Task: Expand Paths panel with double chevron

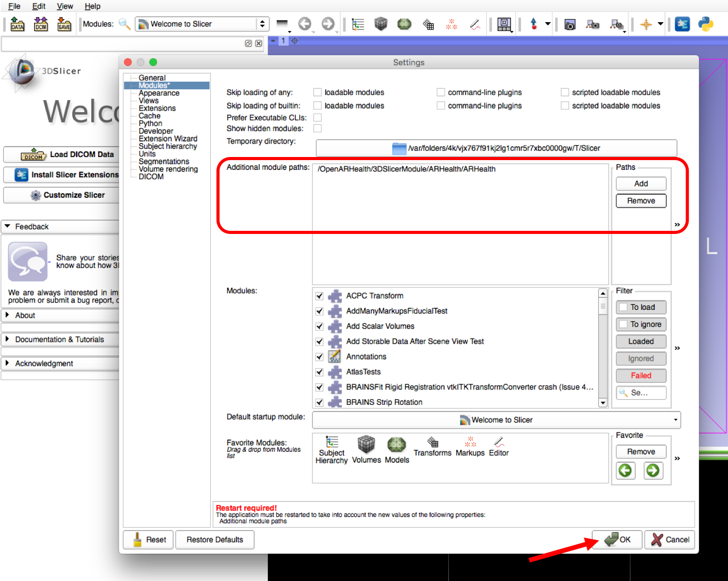Action: pos(677,225)
